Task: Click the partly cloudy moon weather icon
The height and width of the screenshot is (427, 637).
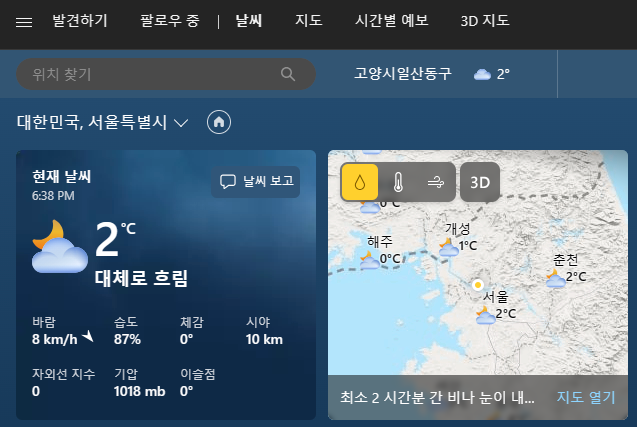Action: (x=60, y=247)
